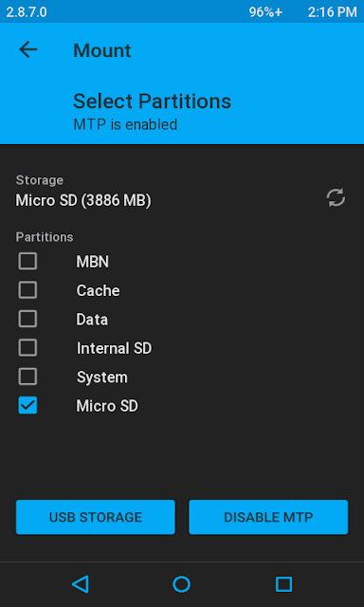Check the Cache partition checkbox
364x607 pixels.
click(x=27, y=290)
